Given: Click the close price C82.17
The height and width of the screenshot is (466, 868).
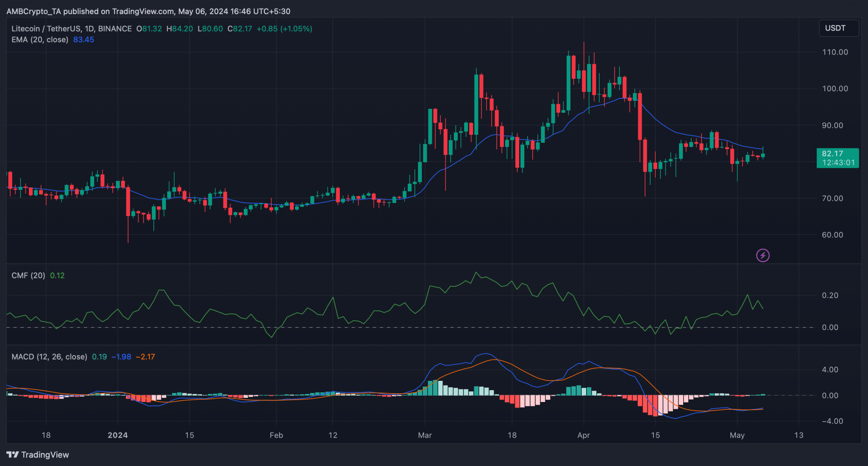Looking at the screenshot, I should click(240, 28).
